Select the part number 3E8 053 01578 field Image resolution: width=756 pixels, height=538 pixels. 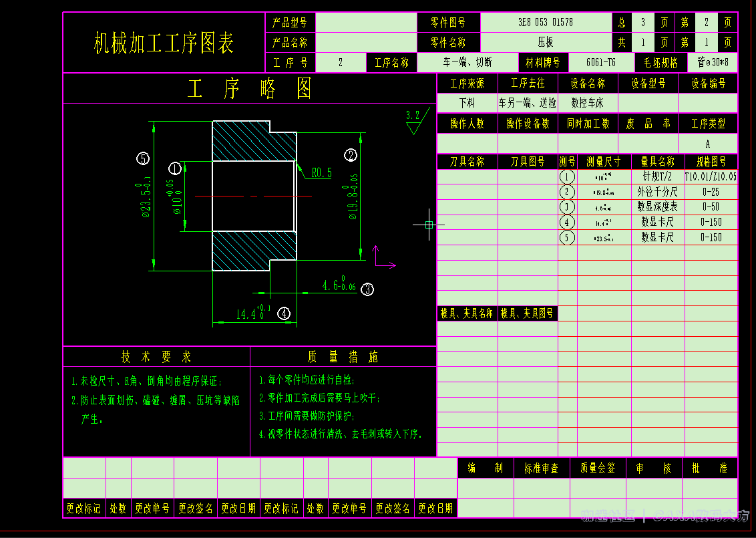546,22
